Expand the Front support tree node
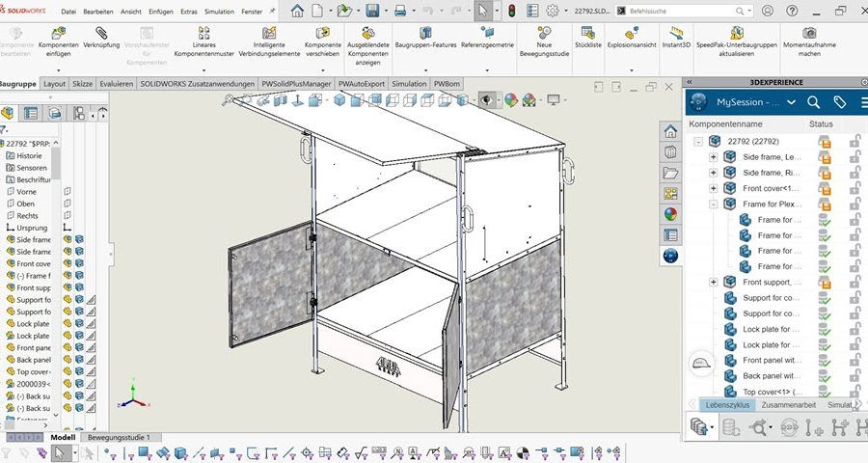This screenshot has width=868, height=463. pyautogui.click(x=713, y=282)
